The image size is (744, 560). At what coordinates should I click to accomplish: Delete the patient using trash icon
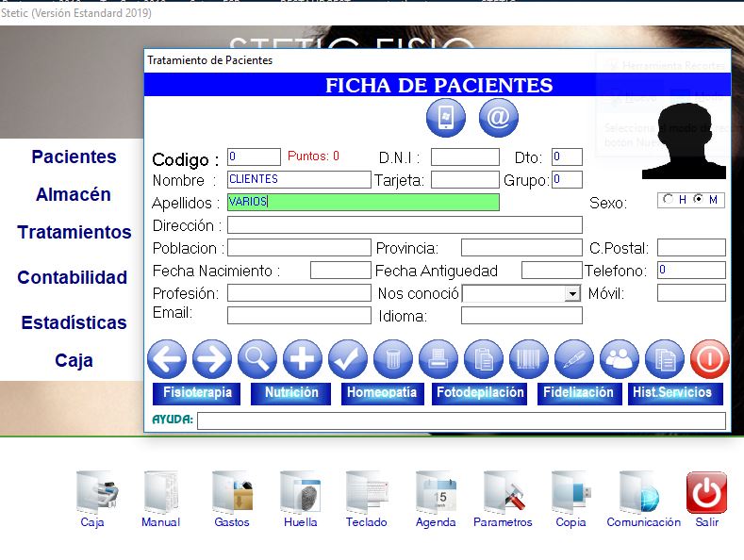[393, 358]
